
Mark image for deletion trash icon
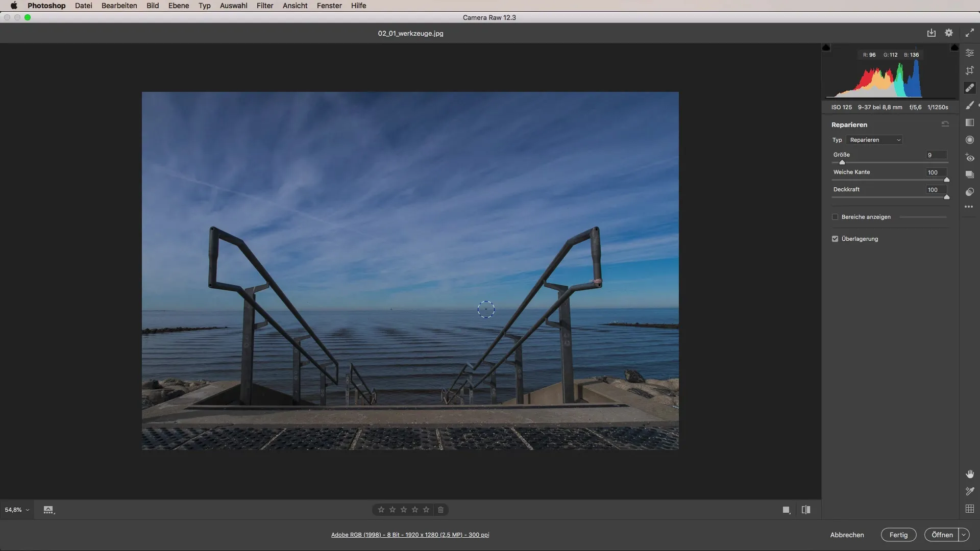[x=441, y=510]
